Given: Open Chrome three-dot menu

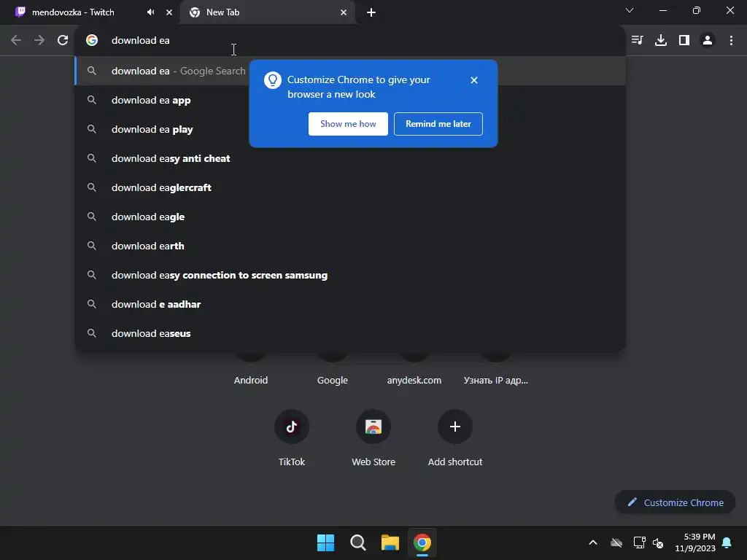Looking at the screenshot, I should pyautogui.click(x=731, y=40).
